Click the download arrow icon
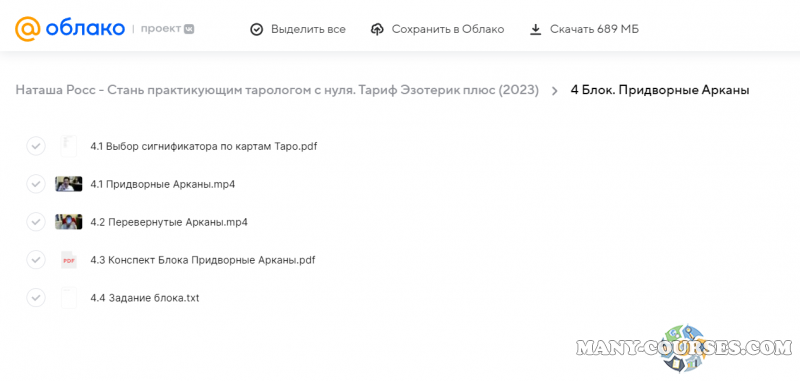The height and width of the screenshot is (381, 800). coord(535,30)
